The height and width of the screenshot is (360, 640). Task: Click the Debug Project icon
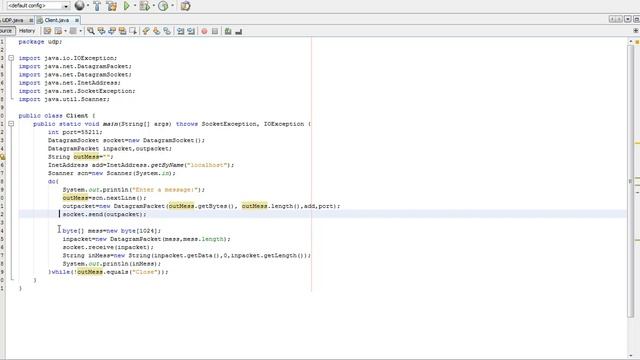click(x=144, y=6)
